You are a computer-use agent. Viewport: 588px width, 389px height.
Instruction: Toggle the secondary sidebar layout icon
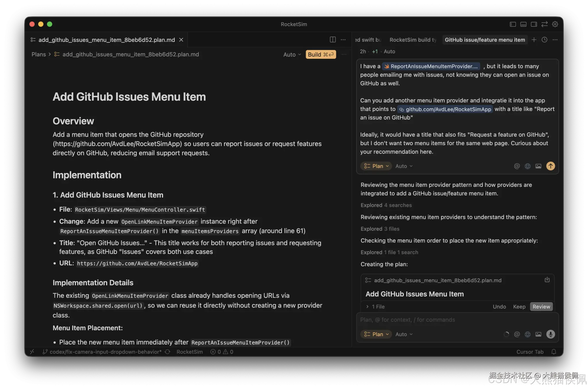[x=534, y=24]
